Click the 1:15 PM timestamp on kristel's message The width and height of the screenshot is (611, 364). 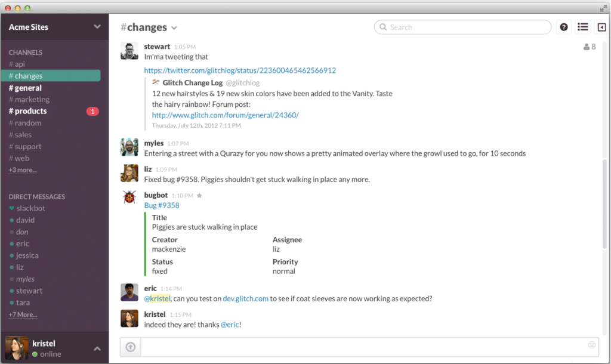[180, 314]
